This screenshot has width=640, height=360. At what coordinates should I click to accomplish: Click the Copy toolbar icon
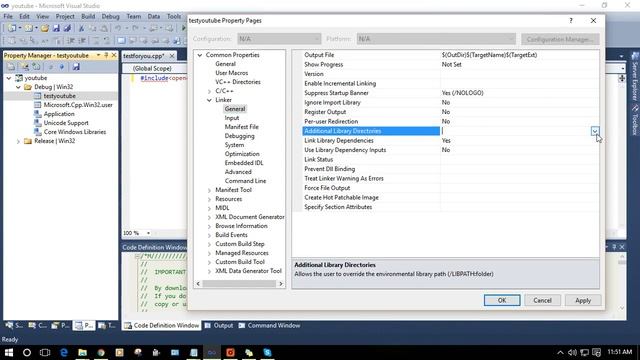(93, 28)
